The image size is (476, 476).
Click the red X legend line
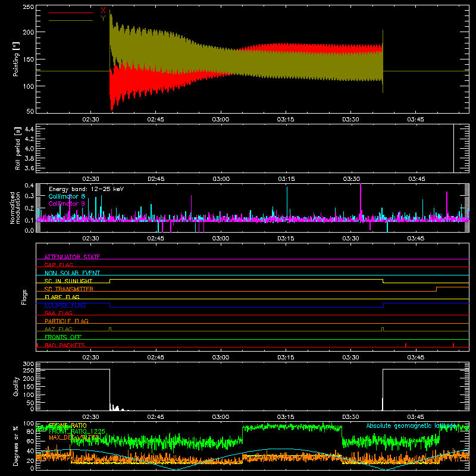[x=71, y=12]
